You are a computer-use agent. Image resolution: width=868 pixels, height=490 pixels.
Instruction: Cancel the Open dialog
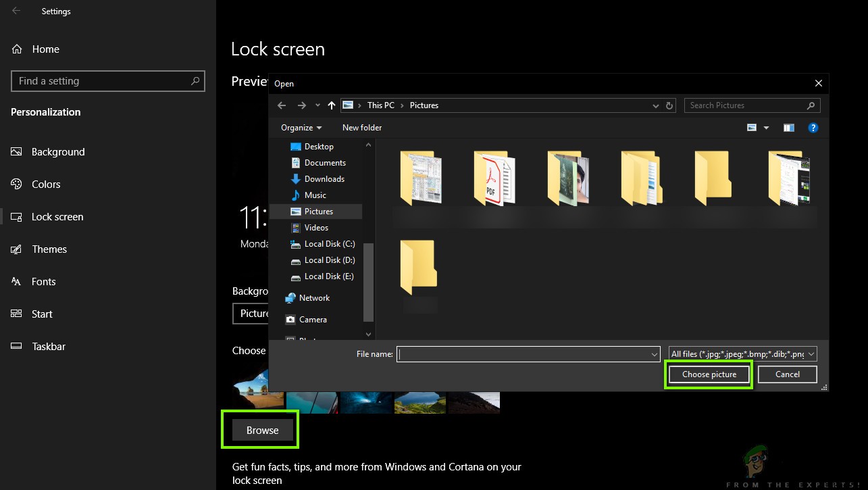click(x=786, y=374)
